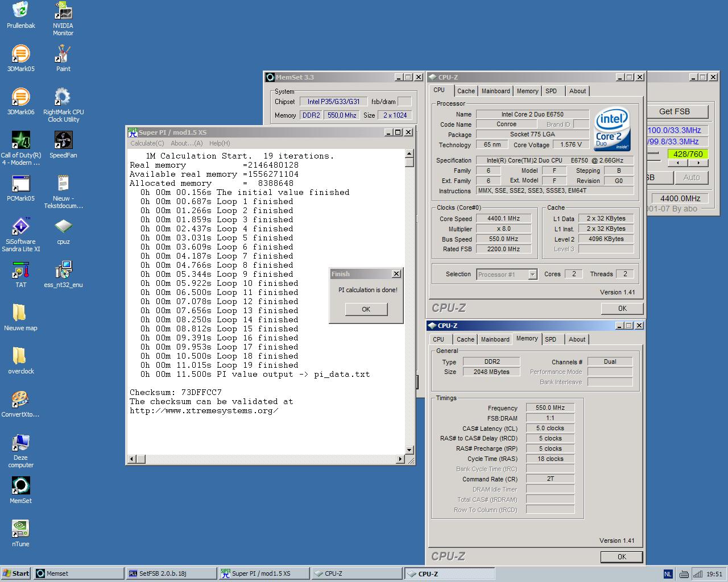Click Super PI vertical scrollbar down arrow
Screen dimensions: 728x582
(x=409, y=450)
